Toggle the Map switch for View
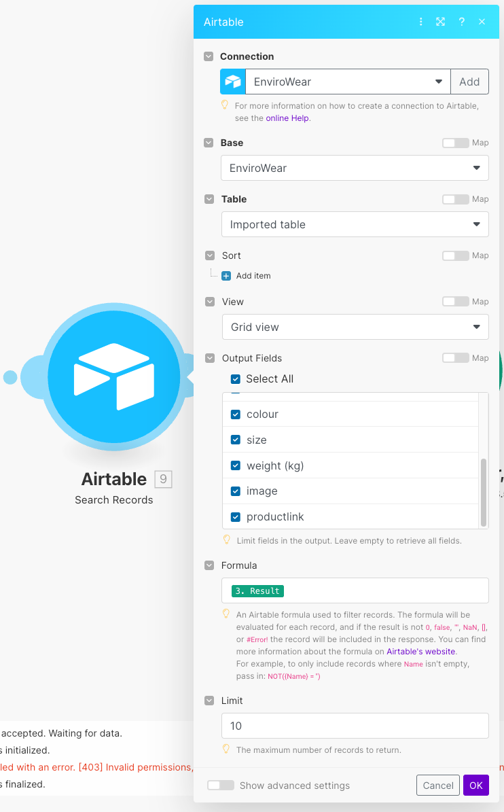This screenshot has height=812, width=504. click(x=455, y=302)
